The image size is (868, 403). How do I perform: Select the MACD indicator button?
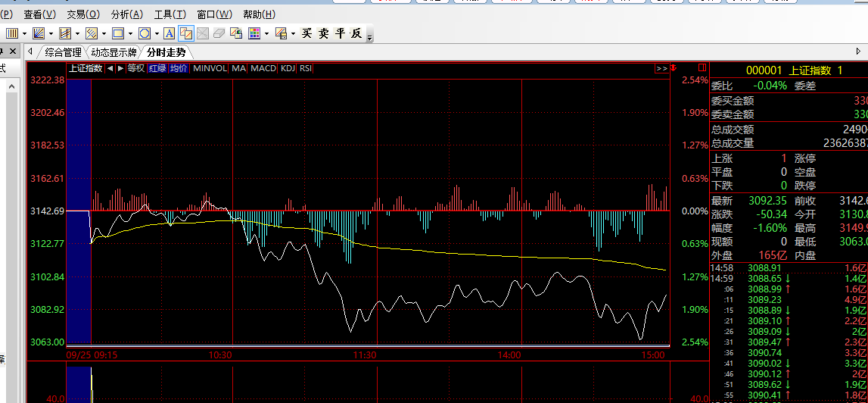263,68
